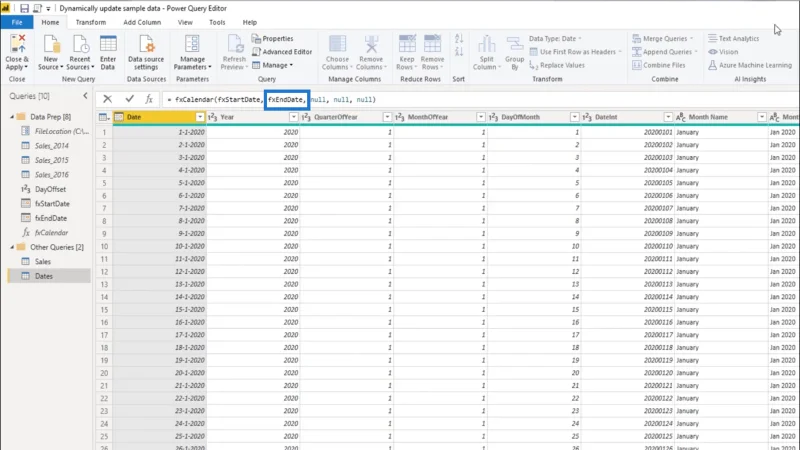This screenshot has height=450, width=800.
Task: Switch to the Home tab
Action: 50,22
